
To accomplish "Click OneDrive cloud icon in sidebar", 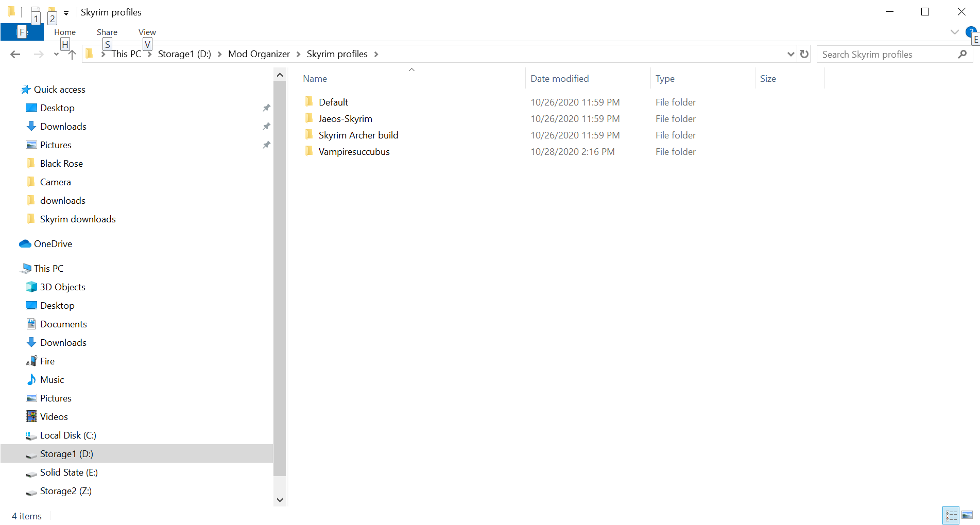I will [x=25, y=243].
